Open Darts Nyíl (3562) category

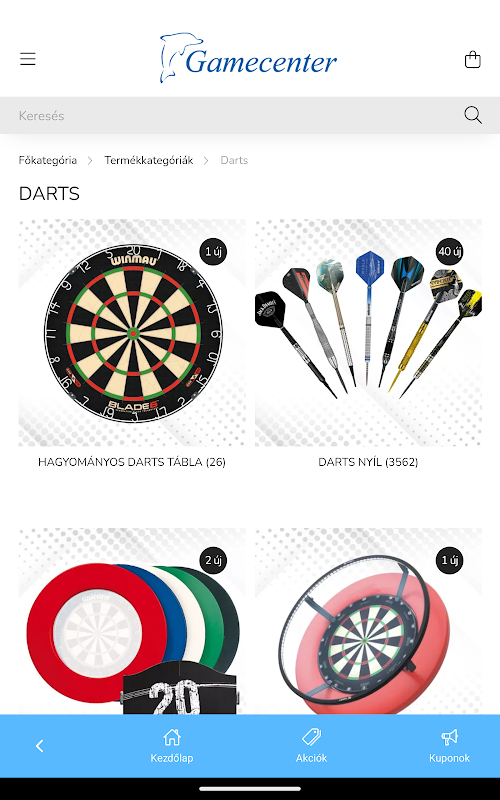click(x=368, y=462)
